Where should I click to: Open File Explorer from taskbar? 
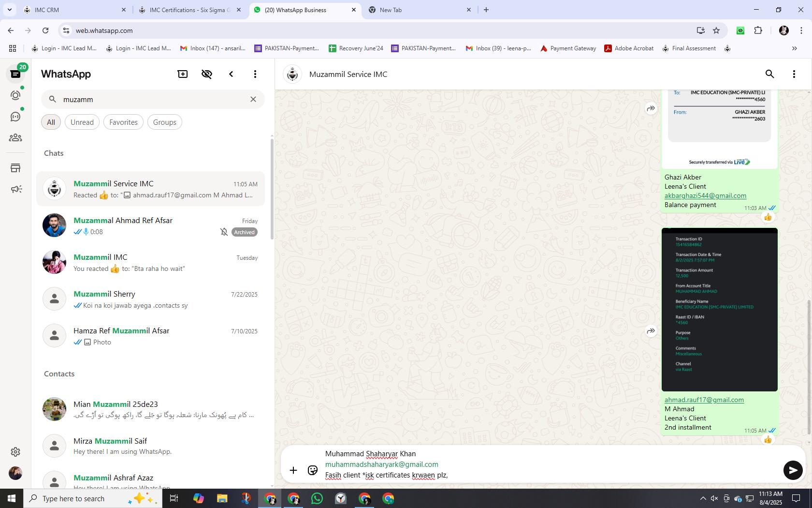222,498
